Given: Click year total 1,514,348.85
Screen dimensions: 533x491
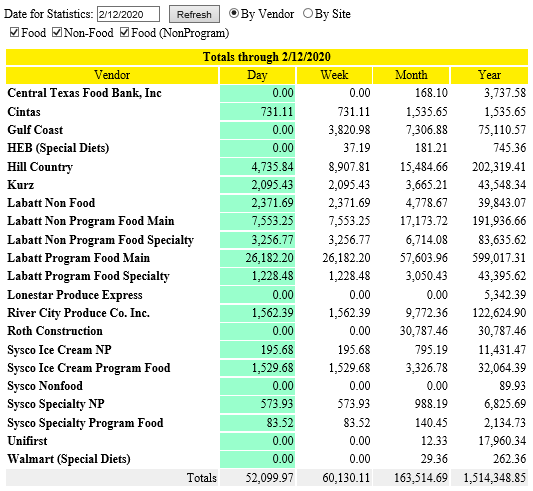Looking at the screenshot, I should [495, 478].
